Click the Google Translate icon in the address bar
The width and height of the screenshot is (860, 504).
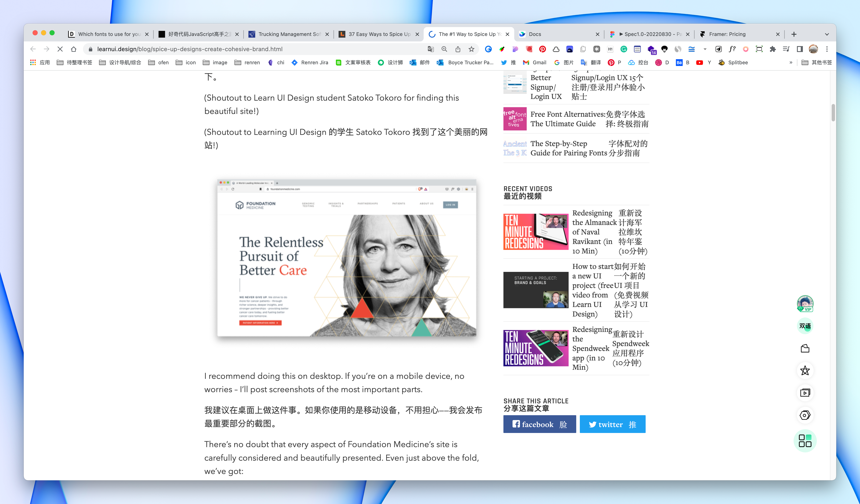point(431,49)
